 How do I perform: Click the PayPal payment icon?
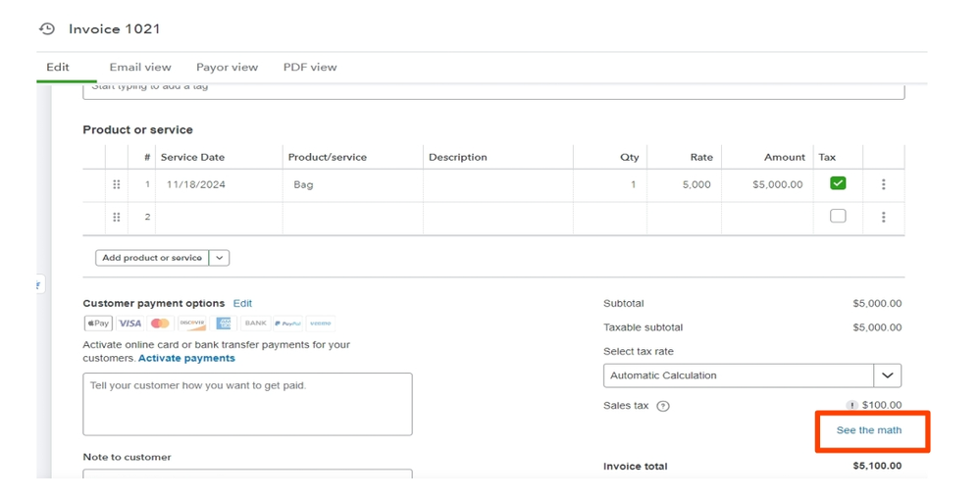pyautogui.click(x=287, y=324)
